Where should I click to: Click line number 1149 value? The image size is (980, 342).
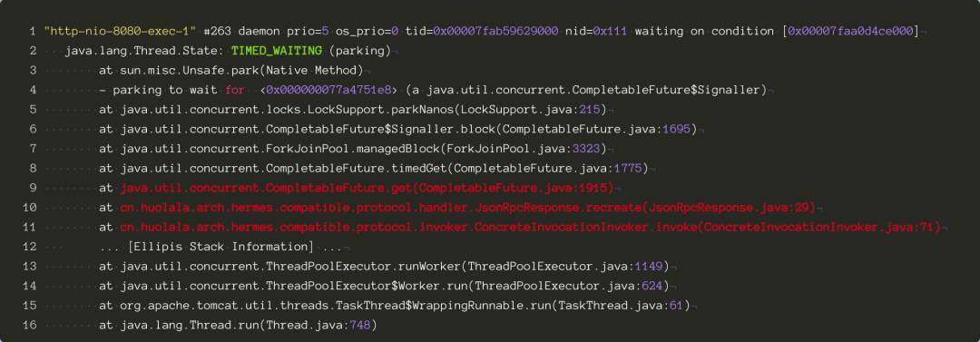click(649, 267)
